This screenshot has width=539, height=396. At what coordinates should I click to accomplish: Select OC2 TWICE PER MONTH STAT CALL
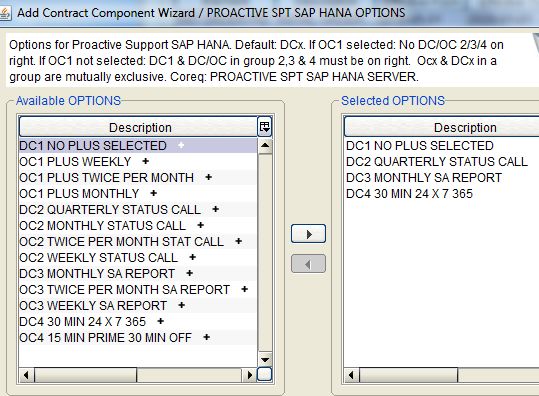coord(138,241)
